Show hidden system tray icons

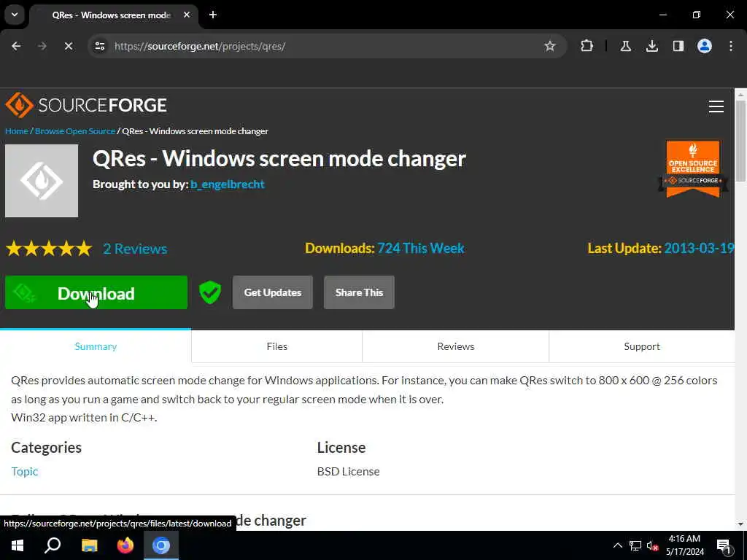point(617,545)
